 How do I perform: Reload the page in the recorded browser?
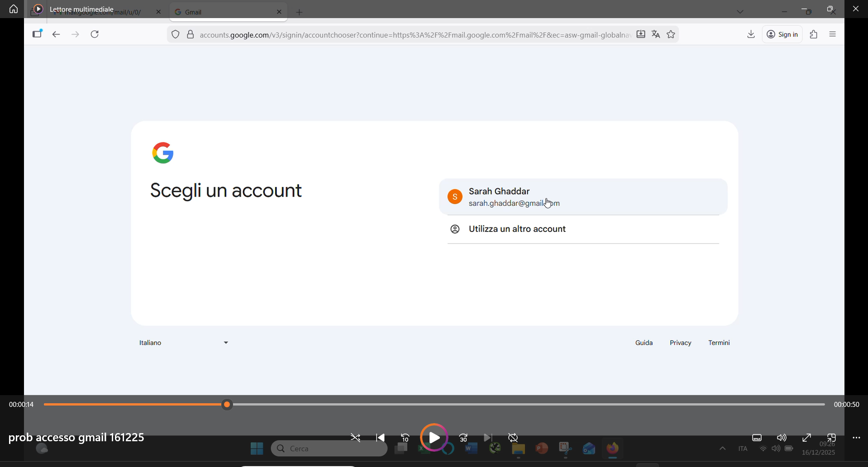95,35
